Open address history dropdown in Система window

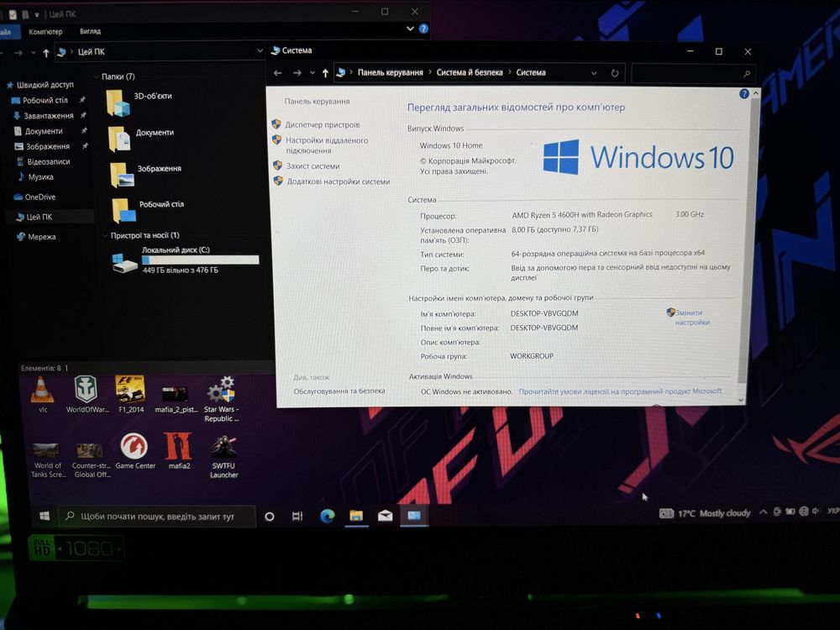(x=594, y=73)
